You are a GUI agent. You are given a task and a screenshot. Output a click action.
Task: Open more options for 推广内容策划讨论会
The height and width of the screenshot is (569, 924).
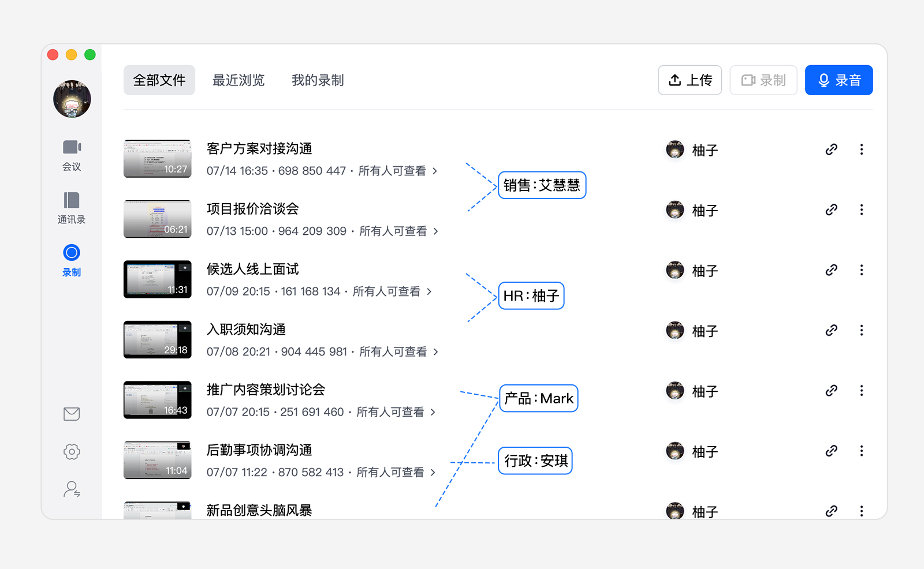tap(861, 391)
